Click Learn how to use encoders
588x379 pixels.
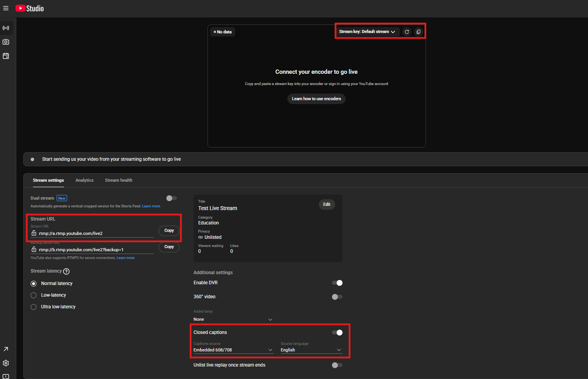(316, 99)
